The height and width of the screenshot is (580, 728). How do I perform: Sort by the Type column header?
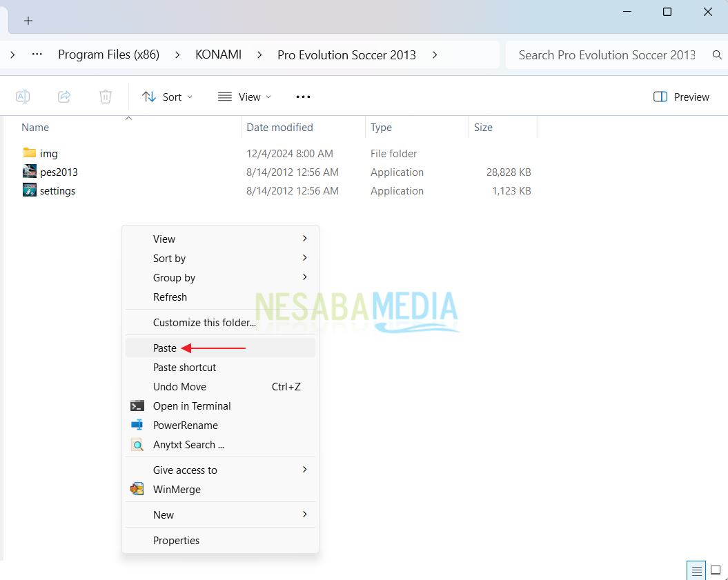tap(381, 127)
